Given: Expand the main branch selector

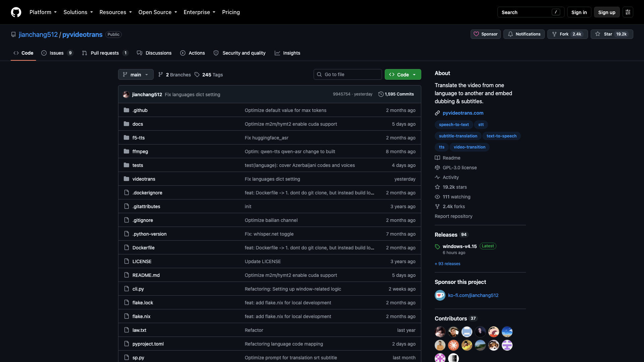Looking at the screenshot, I should click(136, 74).
